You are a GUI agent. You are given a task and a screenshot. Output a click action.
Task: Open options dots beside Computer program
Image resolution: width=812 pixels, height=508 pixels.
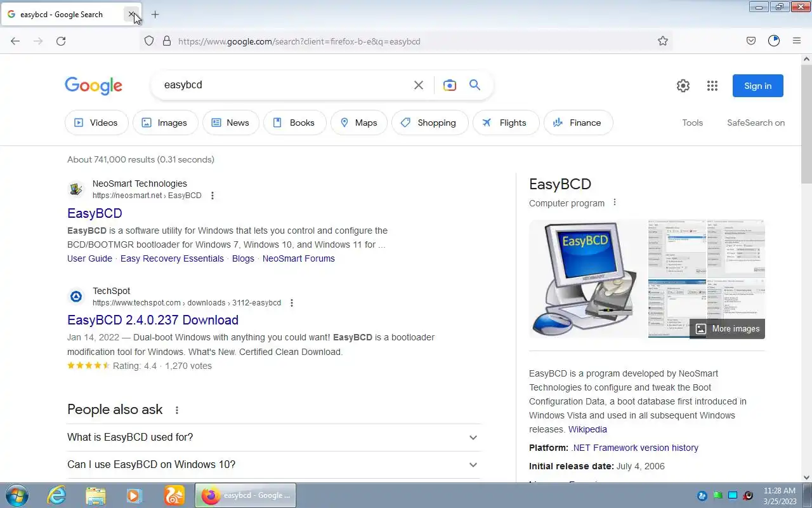click(614, 203)
